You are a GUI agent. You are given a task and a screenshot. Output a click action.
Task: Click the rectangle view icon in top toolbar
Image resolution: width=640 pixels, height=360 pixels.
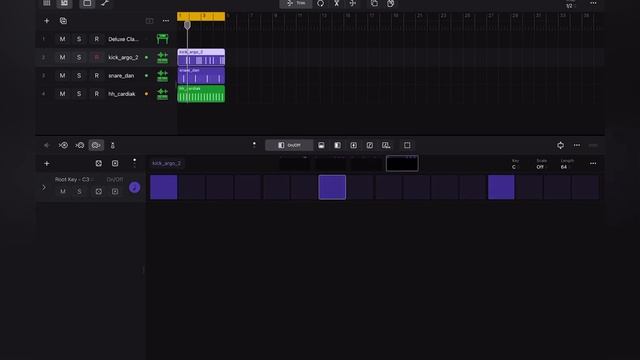[x=87, y=3]
